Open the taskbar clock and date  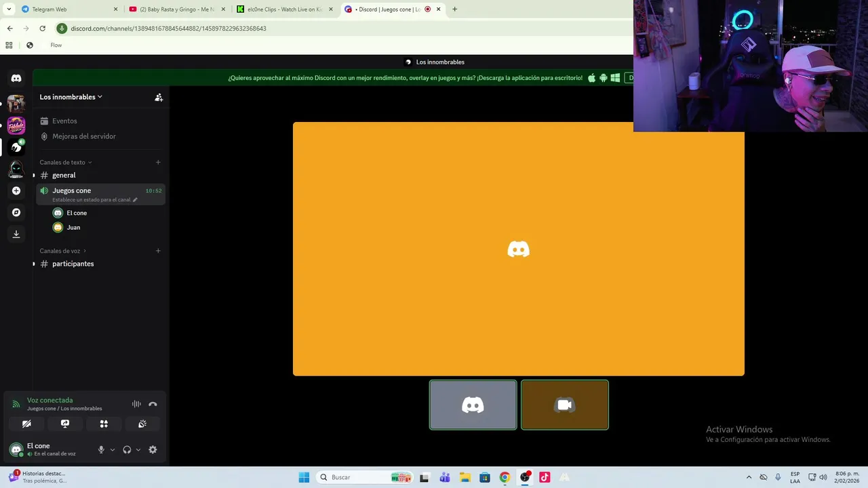847,477
